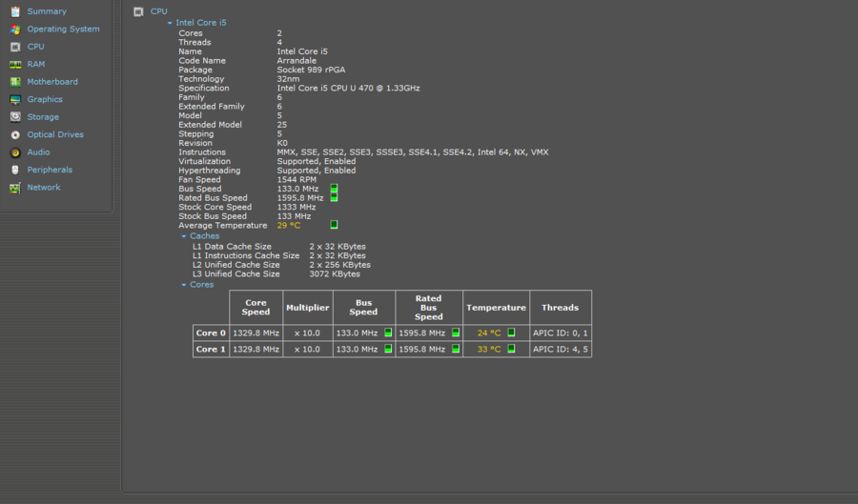Click the APIC ID: 0, 1 cell
This screenshot has width=858, height=504.
coord(561,333)
